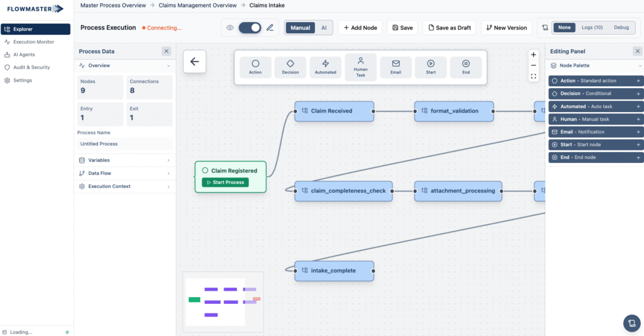The height and width of the screenshot is (336, 644).
Task: Choose the Human Task node tool
Action: 360,67
